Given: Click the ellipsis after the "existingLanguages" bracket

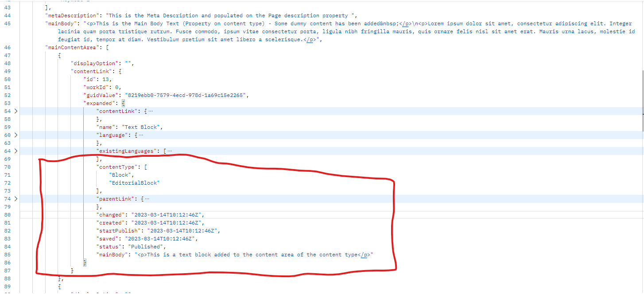Looking at the screenshot, I should click(x=170, y=151).
